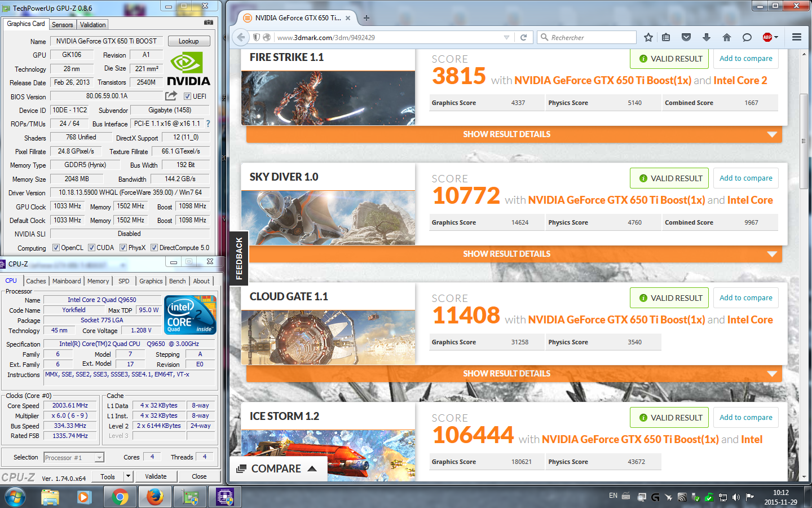This screenshot has width=812, height=508.
Task: Toggle the PhysX checkbox
Action: coord(123,248)
